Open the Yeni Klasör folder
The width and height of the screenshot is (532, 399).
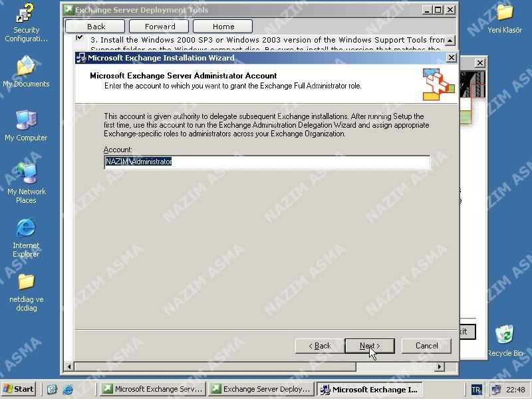[505, 19]
